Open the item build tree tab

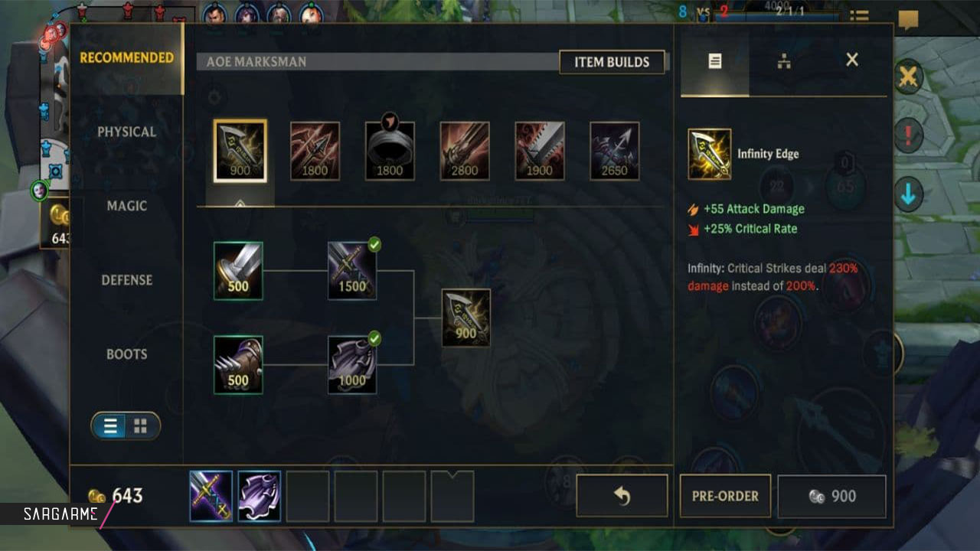(x=783, y=61)
